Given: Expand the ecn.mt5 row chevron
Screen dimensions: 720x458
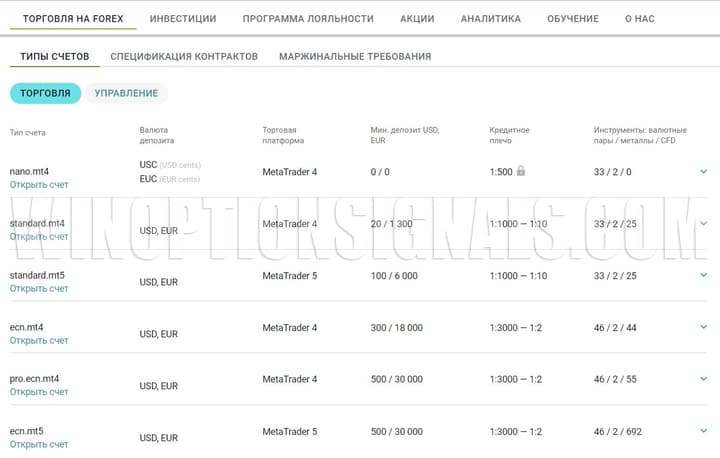Looking at the screenshot, I should [704, 431].
